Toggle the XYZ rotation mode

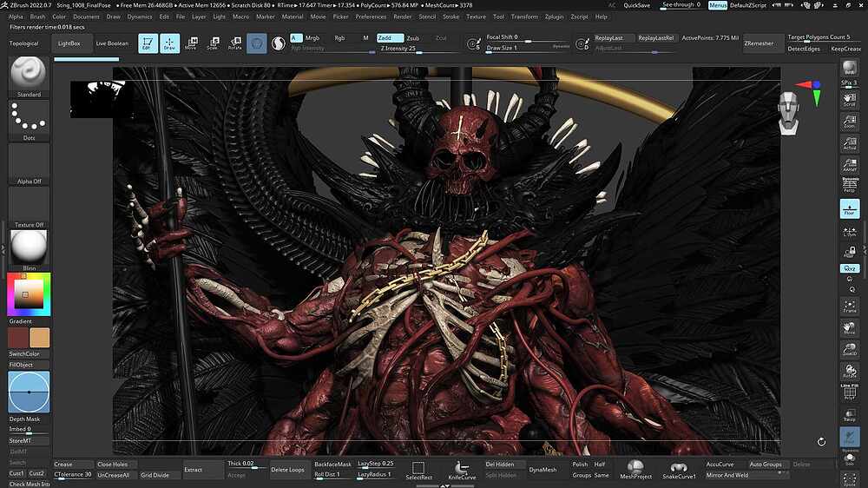[849, 268]
